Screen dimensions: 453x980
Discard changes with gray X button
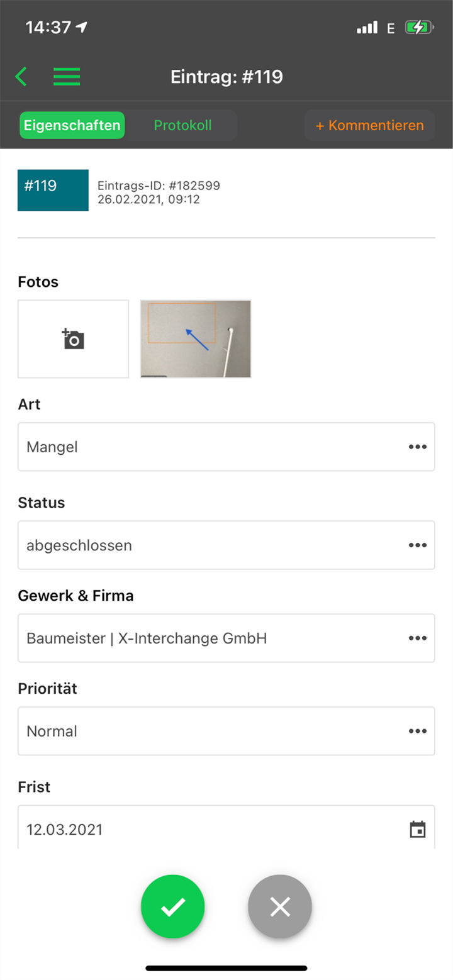280,906
